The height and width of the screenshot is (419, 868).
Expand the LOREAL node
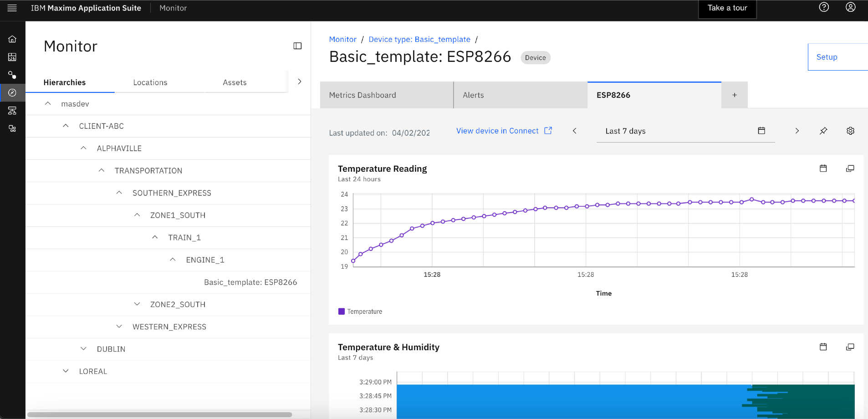66,371
